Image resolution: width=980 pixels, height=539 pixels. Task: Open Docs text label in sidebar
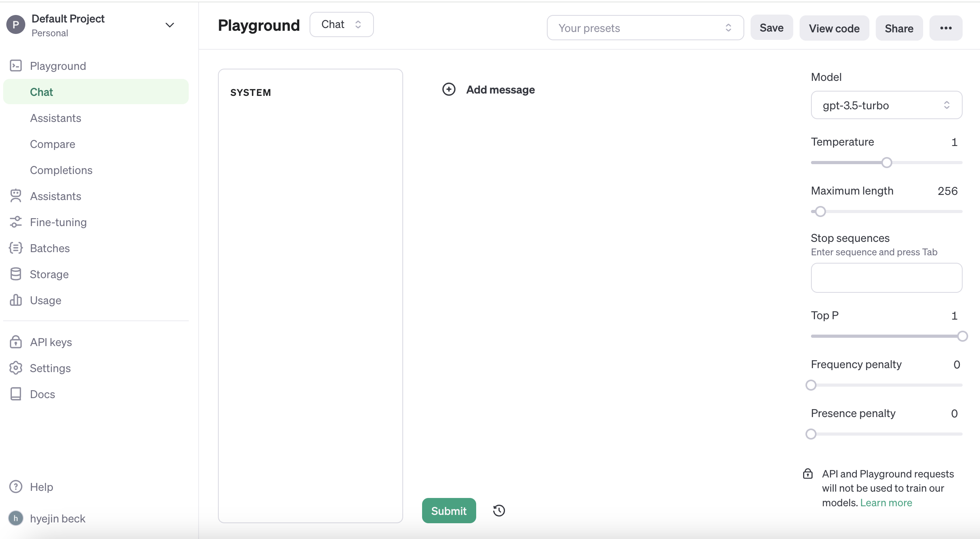point(42,394)
